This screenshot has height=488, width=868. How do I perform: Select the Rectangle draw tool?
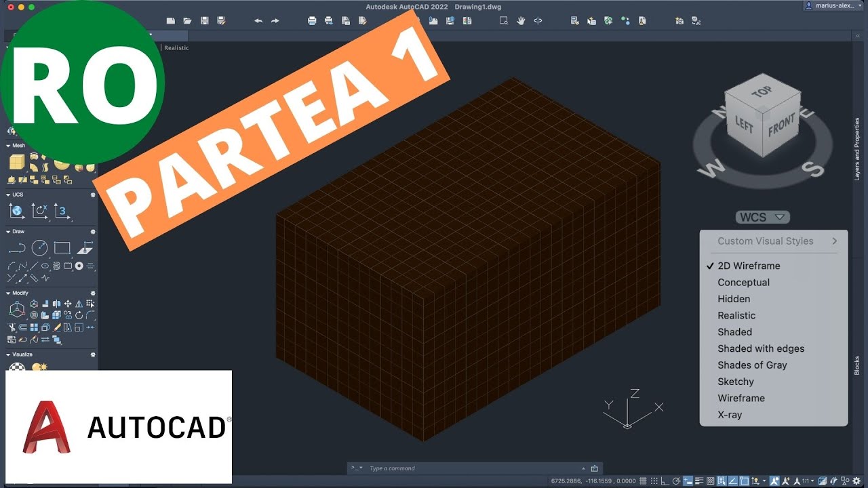point(62,248)
